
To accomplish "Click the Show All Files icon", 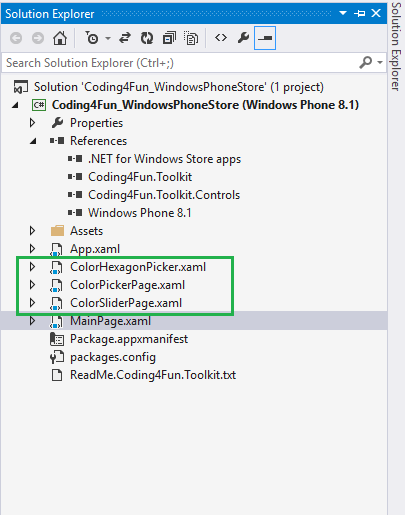I will (191, 38).
